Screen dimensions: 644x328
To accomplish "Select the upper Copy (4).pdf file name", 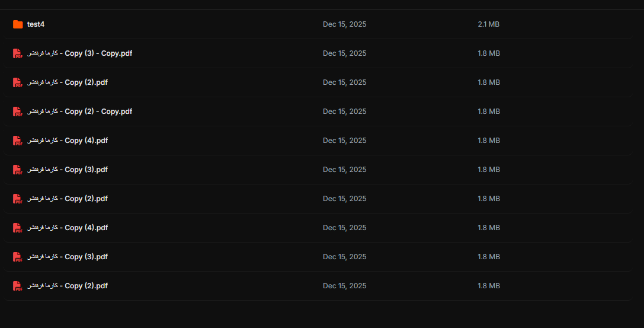I will coord(68,141).
